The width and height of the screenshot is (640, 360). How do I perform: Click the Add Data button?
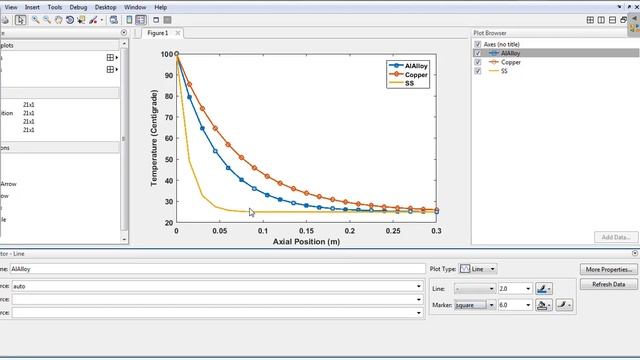coord(616,237)
